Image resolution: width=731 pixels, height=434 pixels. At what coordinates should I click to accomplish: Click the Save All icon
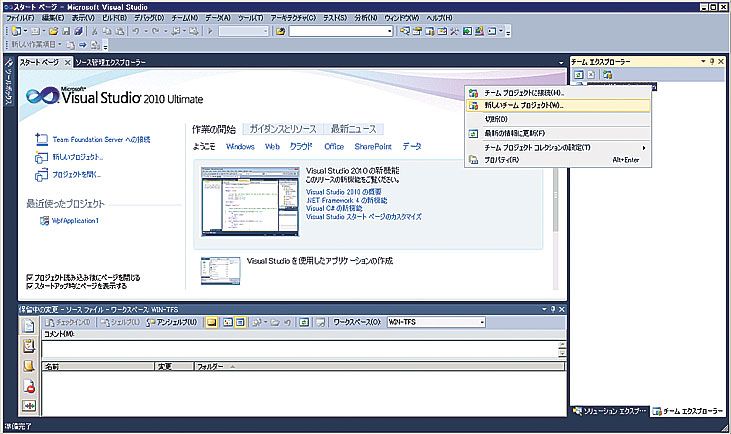pos(78,31)
